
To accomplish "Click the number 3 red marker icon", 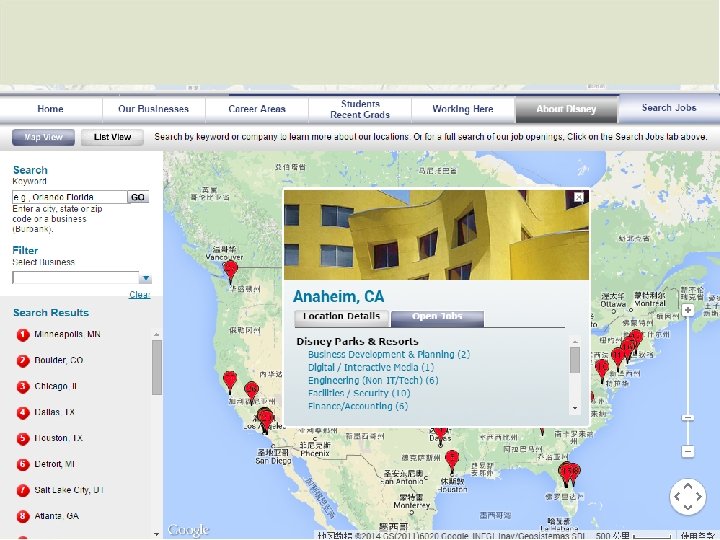I will point(23,387).
